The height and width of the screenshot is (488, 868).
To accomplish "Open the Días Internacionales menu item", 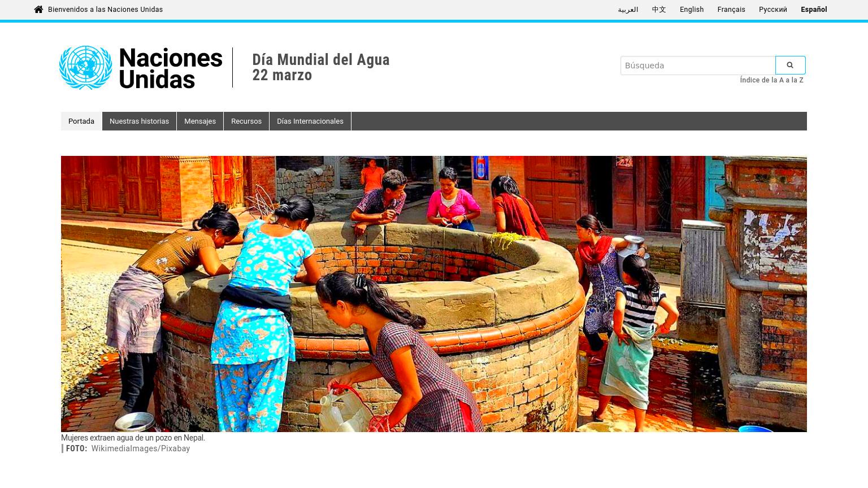I will (x=310, y=121).
